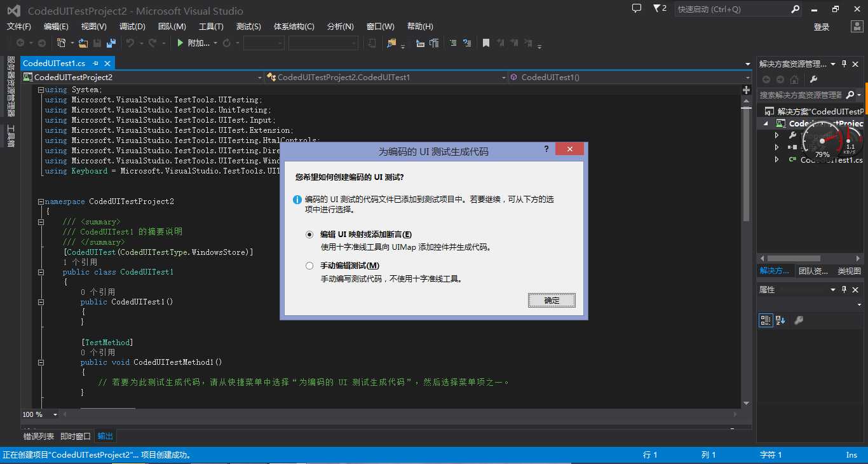
Task: Click the categorized view icon in Properties
Action: (x=766, y=320)
